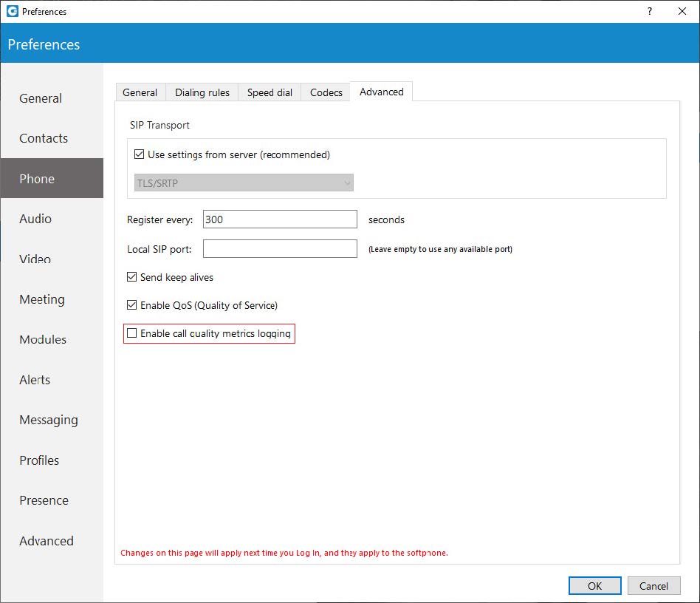Click the Register every seconds field
The width and height of the screenshot is (700, 603).
point(280,219)
